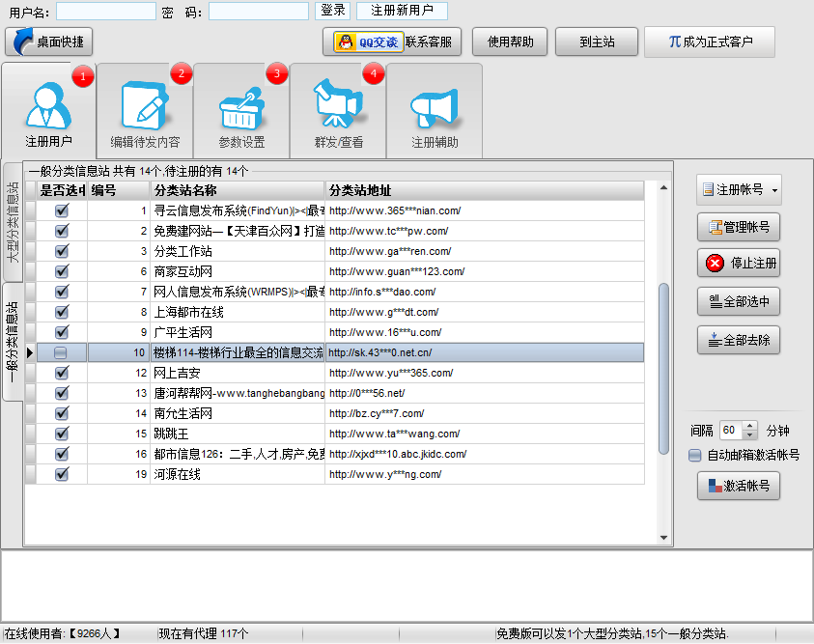This screenshot has height=644, width=814.
Task: Select 广平生活网 site name cell
Action: coord(238,333)
